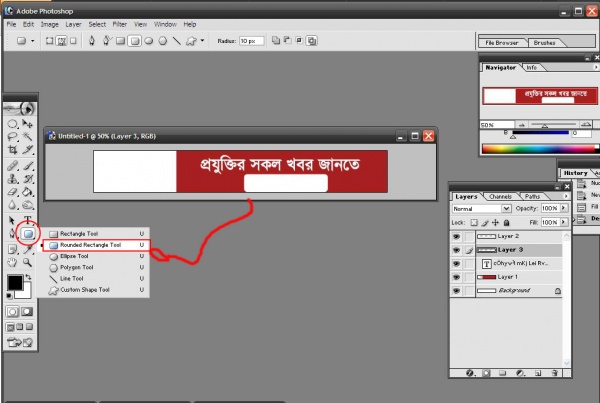Swap foreground and background colors

[28, 276]
